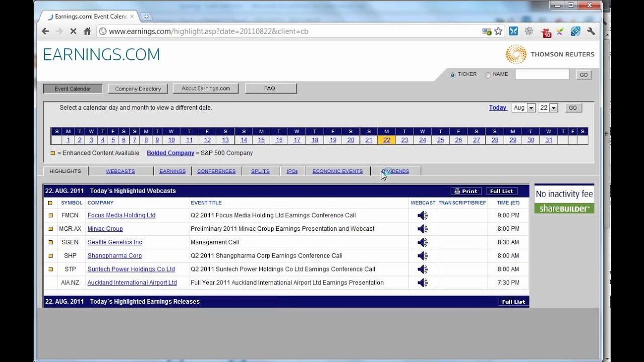This screenshot has height=362, width=644.
Task: Switch to the CONFERENCES tab
Action: (216, 171)
